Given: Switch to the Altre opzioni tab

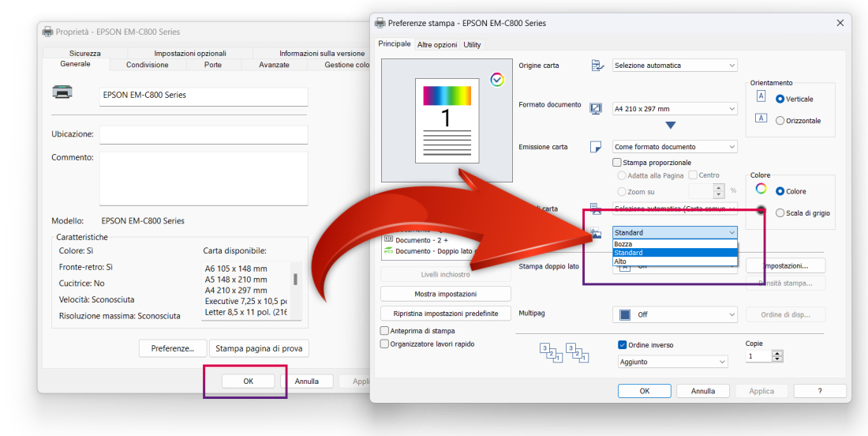Looking at the screenshot, I should pyautogui.click(x=437, y=44).
